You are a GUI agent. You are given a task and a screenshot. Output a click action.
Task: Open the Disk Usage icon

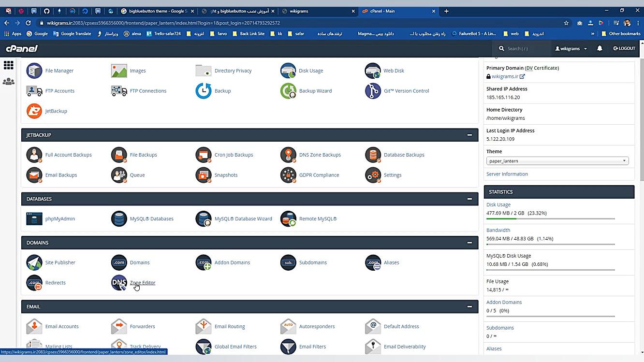[288, 71]
